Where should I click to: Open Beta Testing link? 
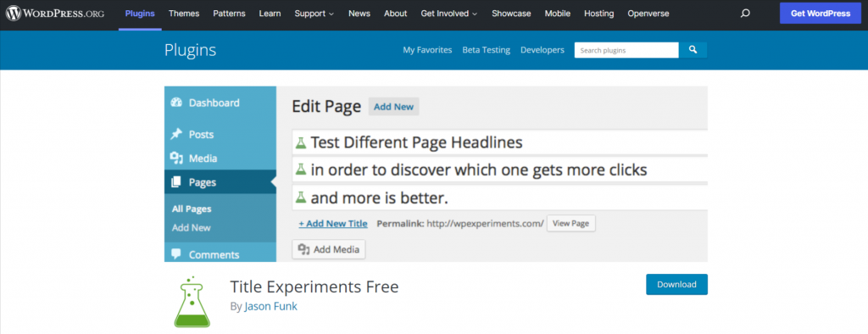point(486,50)
